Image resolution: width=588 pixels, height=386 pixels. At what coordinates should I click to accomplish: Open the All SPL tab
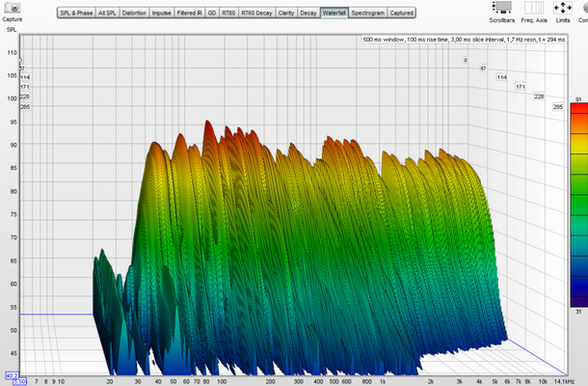[107, 13]
